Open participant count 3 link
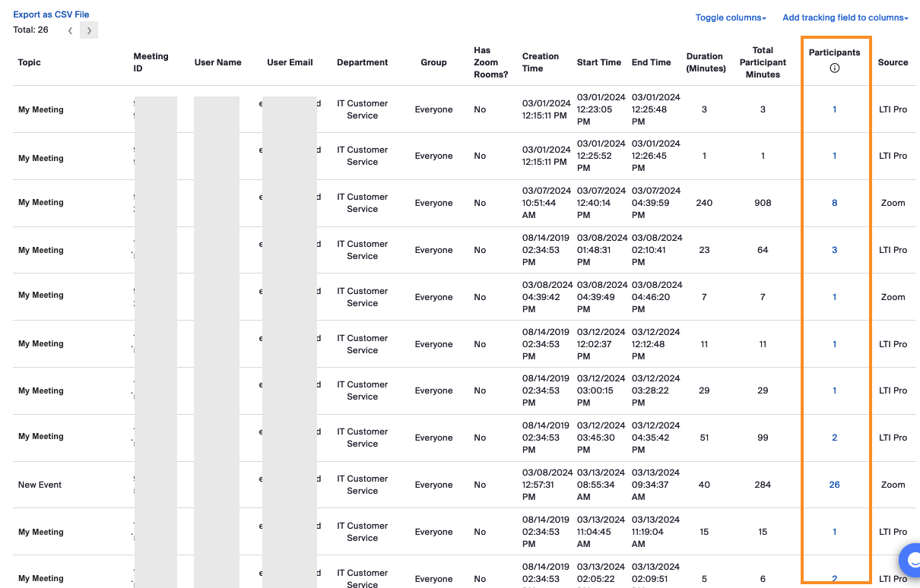The height and width of the screenshot is (588, 920). pyautogui.click(x=834, y=250)
